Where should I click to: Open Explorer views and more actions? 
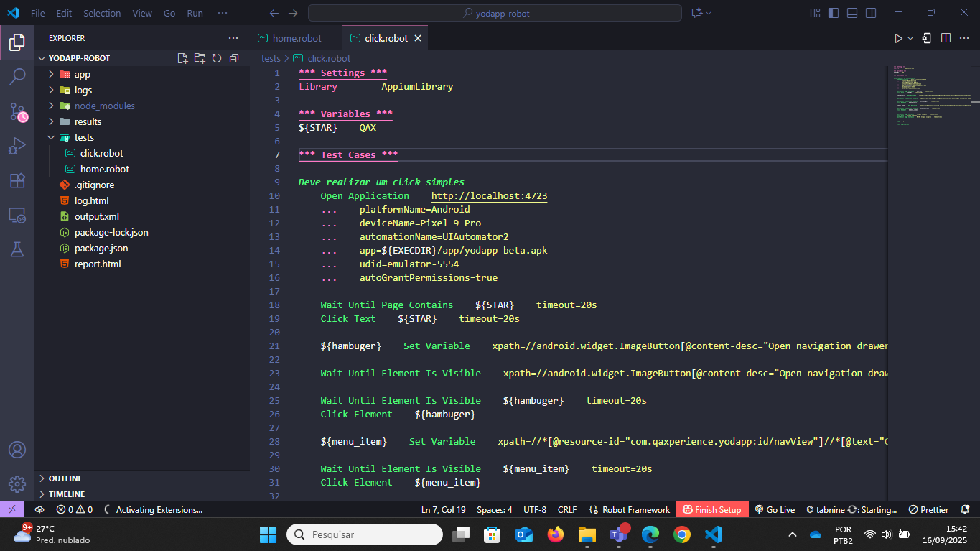tap(233, 38)
